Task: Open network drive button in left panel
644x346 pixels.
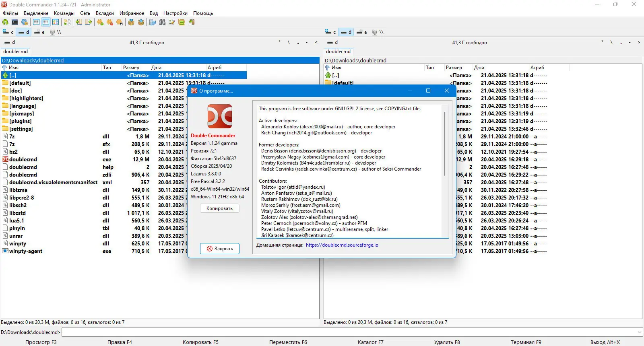Action: coord(55,32)
